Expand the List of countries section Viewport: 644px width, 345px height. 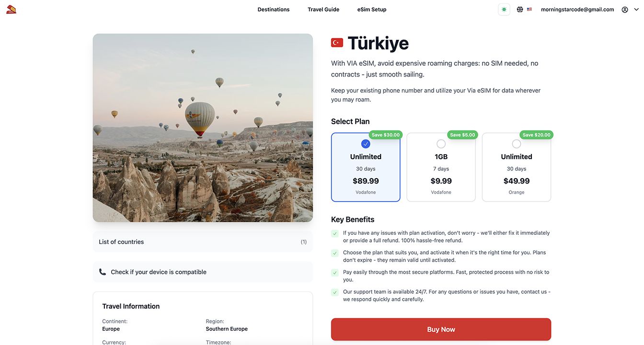click(203, 242)
